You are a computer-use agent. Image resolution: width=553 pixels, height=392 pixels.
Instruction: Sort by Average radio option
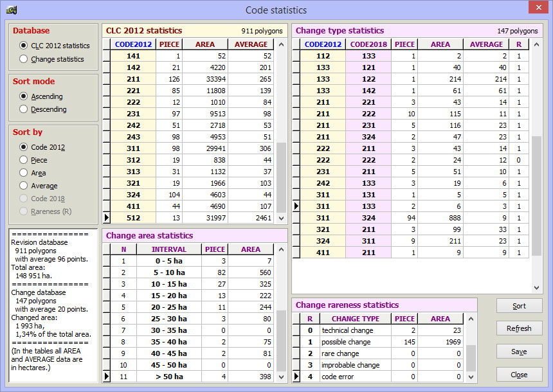point(24,186)
